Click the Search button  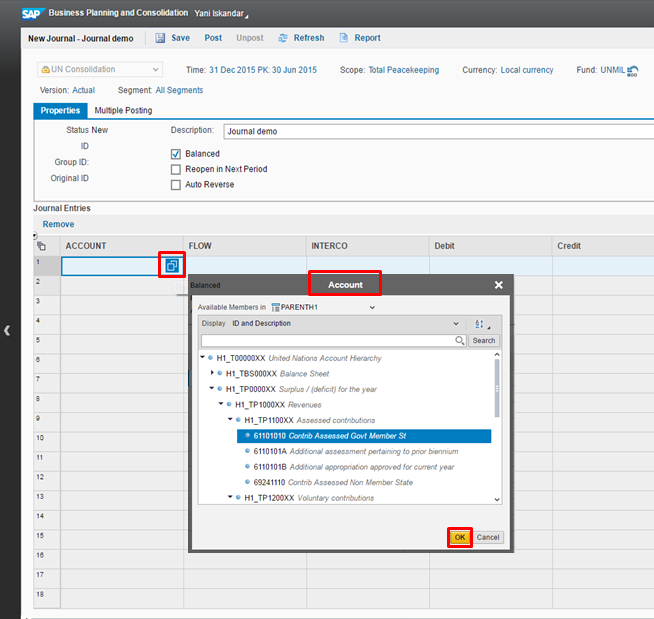click(484, 340)
